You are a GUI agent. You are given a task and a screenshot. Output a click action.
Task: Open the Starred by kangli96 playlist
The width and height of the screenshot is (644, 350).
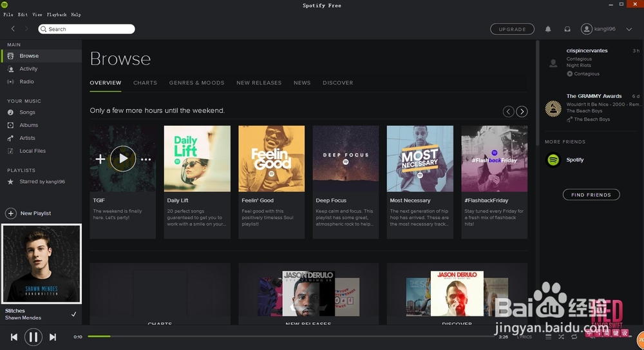(41, 181)
